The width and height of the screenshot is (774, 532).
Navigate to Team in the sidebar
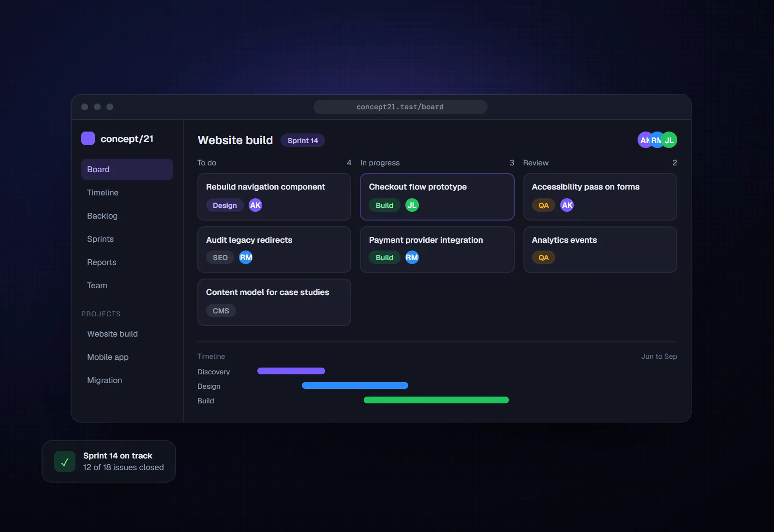click(x=127, y=285)
